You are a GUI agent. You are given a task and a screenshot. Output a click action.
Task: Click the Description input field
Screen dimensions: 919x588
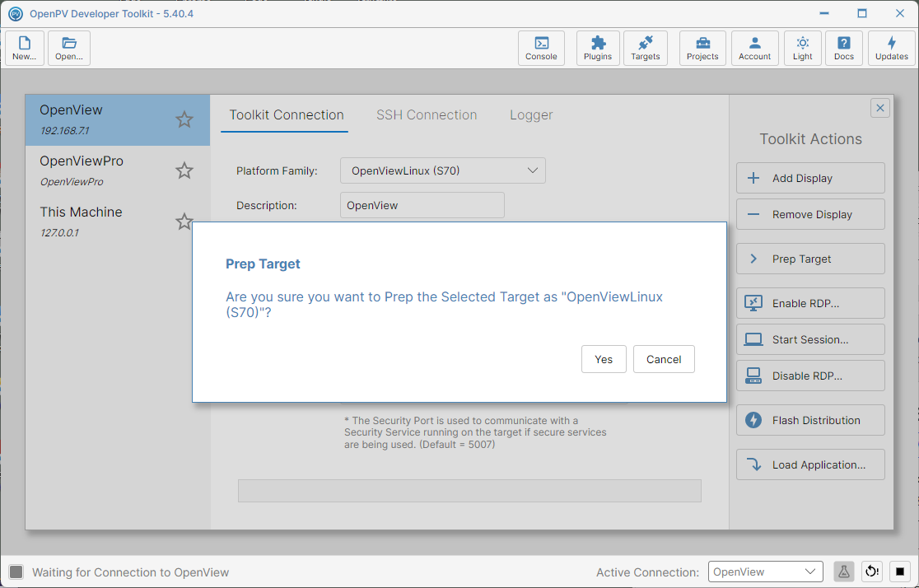pos(422,205)
